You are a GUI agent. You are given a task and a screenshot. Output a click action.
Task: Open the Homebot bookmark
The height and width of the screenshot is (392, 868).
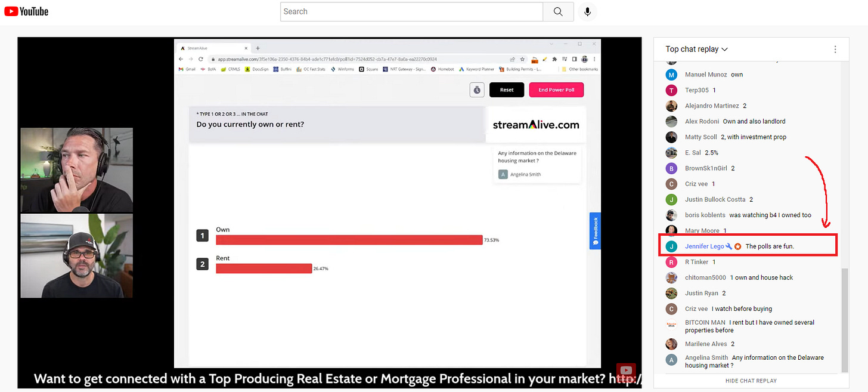[x=442, y=69]
